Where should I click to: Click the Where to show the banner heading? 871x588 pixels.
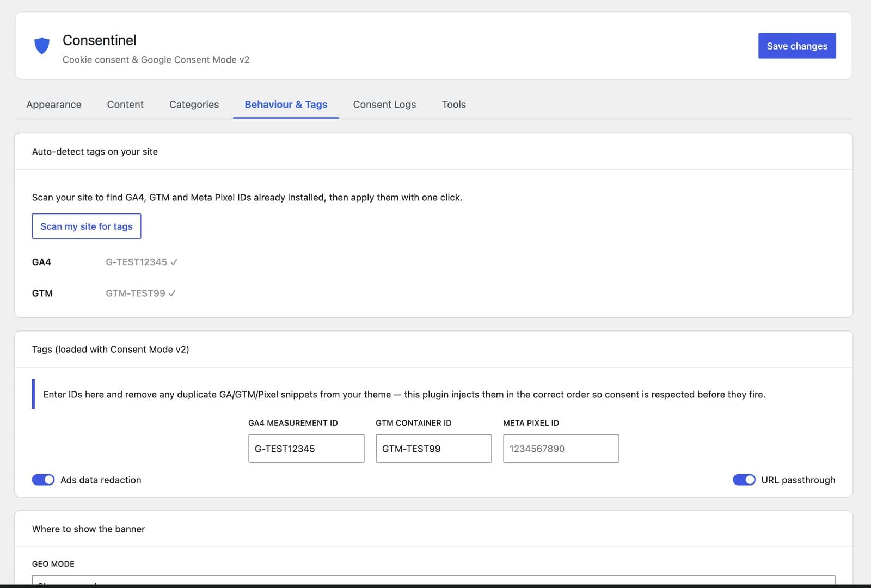tap(88, 529)
